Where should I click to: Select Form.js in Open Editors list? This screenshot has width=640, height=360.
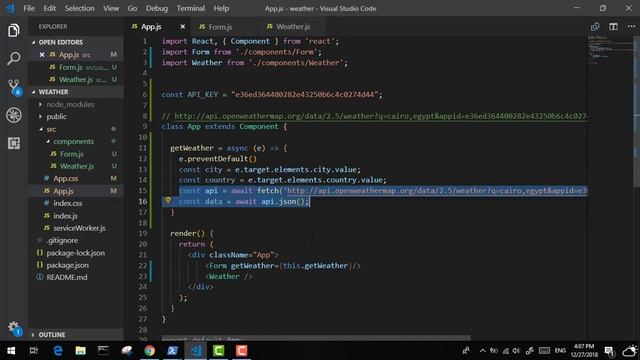point(76,67)
